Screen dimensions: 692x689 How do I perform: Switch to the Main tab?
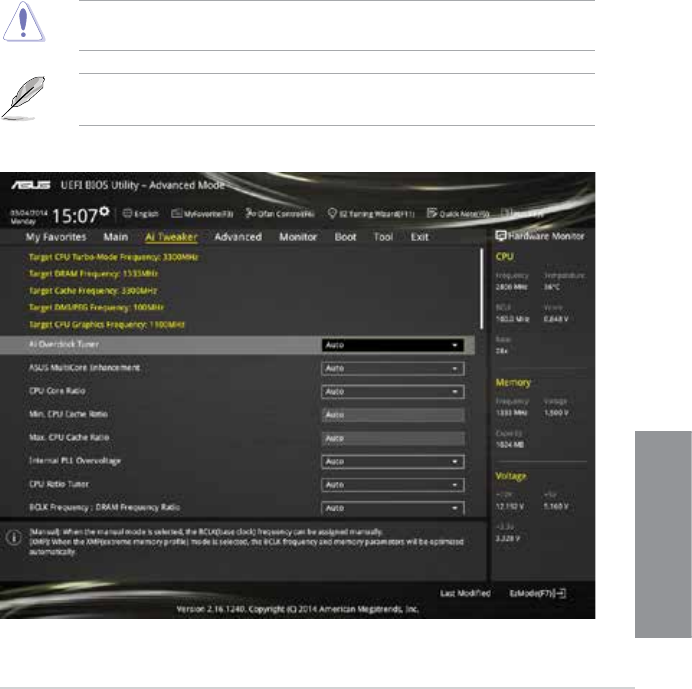[116, 237]
